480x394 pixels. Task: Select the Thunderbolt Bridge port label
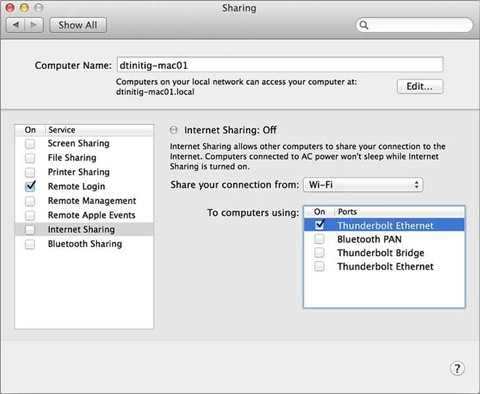[381, 253]
